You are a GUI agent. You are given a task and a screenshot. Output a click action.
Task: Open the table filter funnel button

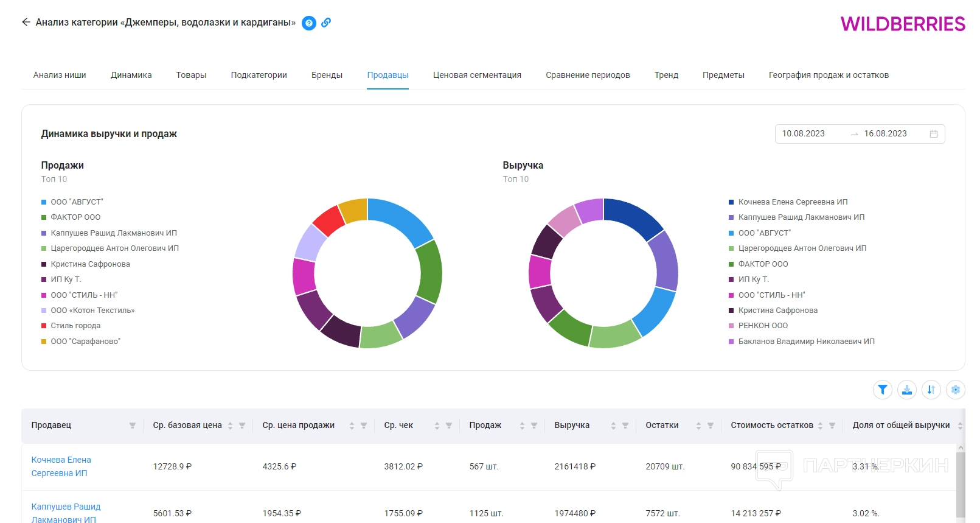pos(882,390)
